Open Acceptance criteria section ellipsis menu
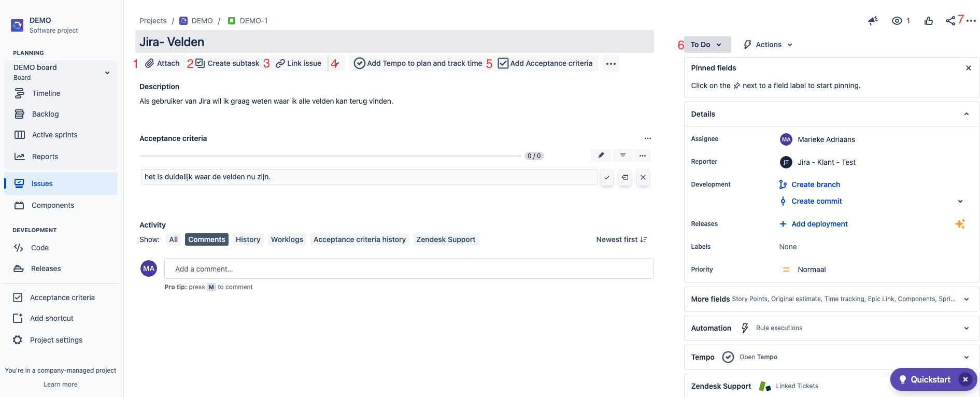Image resolution: width=980 pixels, height=397 pixels. 647,138
